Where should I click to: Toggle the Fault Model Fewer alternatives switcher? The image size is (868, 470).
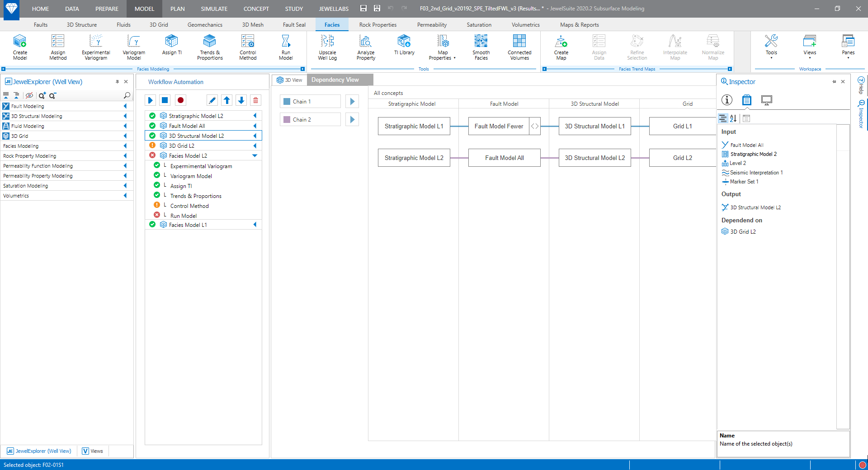[535, 126]
